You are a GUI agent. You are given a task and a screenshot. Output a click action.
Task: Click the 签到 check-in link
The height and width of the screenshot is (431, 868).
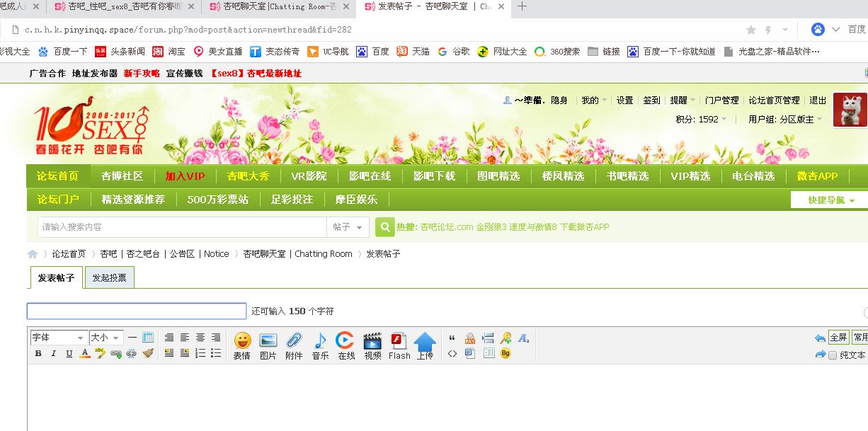click(x=651, y=100)
